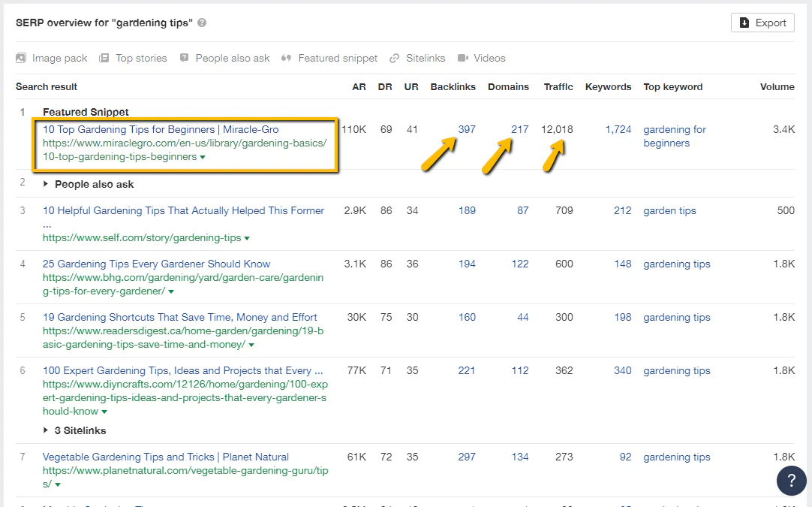812x507 pixels.
Task: Click the download icon in the Export button
Action: [744, 23]
